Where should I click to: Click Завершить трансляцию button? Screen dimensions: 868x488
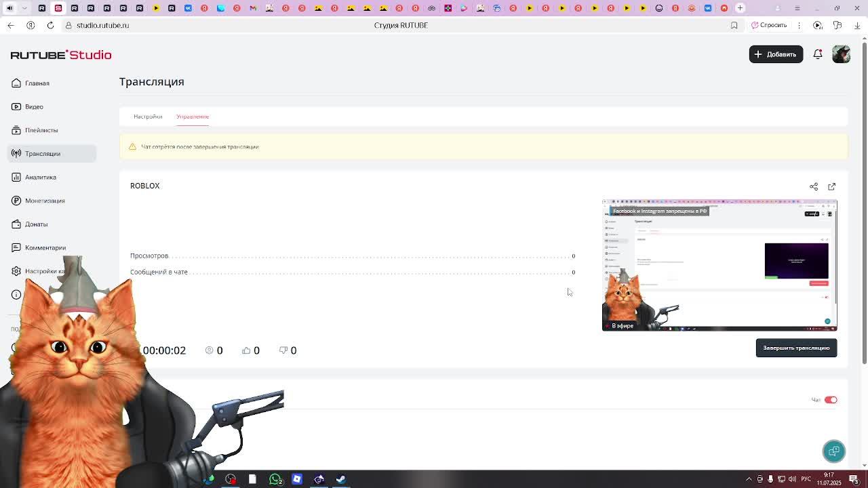pyautogui.click(x=796, y=348)
